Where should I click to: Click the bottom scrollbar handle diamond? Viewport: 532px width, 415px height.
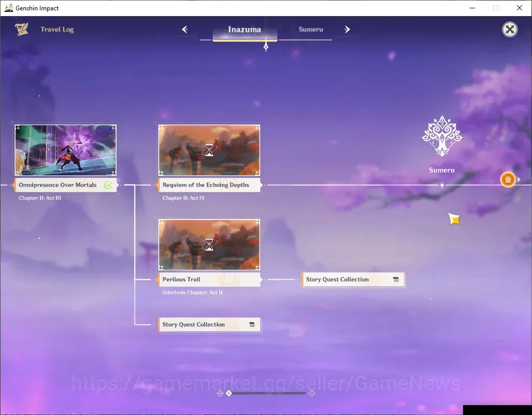(x=229, y=393)
